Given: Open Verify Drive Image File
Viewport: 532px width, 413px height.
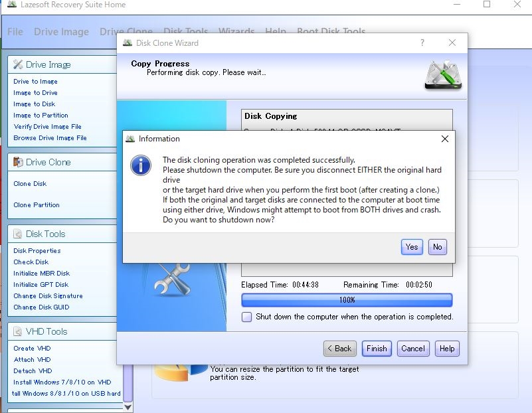Looking at the screenshot, I should point(48,126).
